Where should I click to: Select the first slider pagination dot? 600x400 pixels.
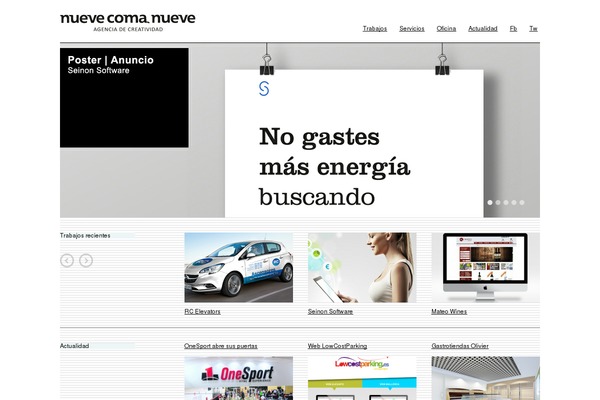point(490,202)
